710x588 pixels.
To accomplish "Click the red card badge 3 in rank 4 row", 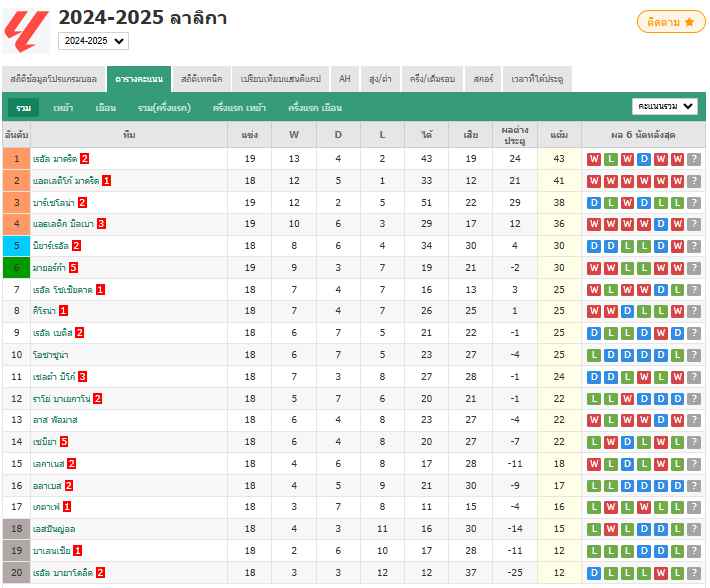I will [101, 224].
